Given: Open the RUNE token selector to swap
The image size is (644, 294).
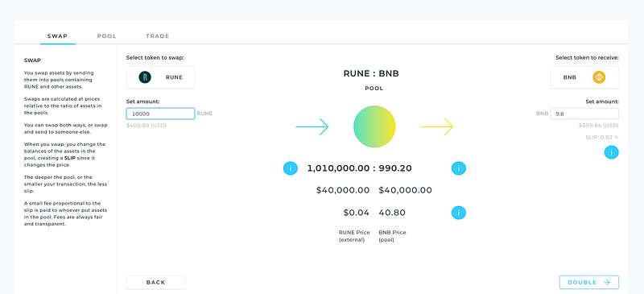Looking at the screenshot, I should click(160, 77).
